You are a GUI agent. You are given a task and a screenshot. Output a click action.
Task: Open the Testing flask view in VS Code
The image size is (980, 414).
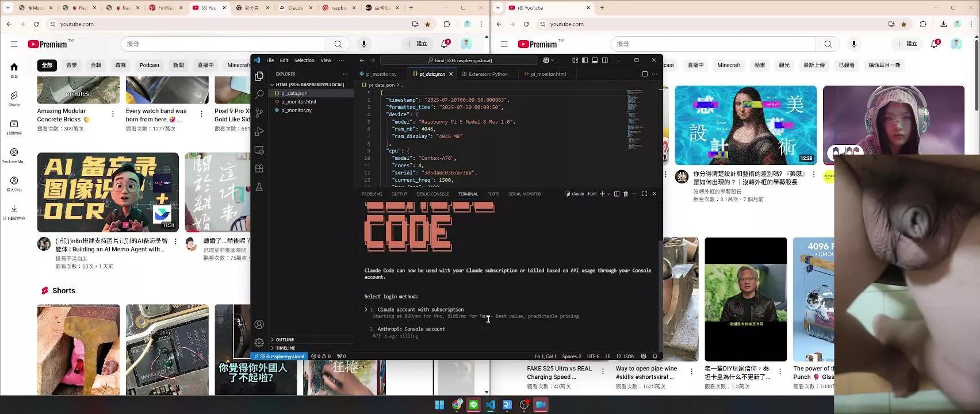pos(259,187)
